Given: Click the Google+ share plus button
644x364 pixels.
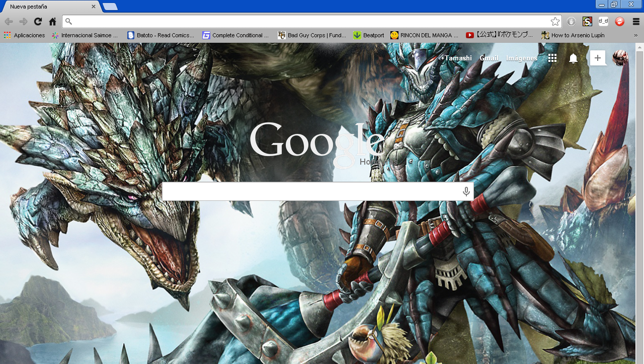Looking at the screenshot, I should (597, 58).
